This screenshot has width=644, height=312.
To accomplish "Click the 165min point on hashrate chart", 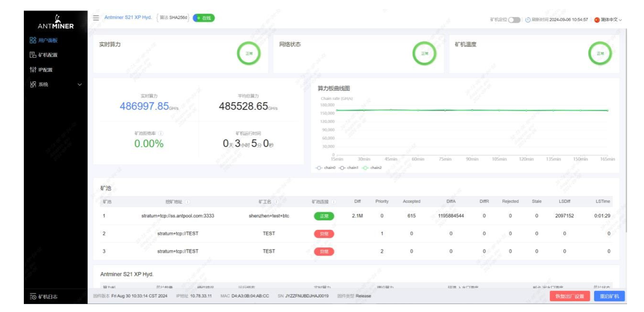I will (607, 111).
